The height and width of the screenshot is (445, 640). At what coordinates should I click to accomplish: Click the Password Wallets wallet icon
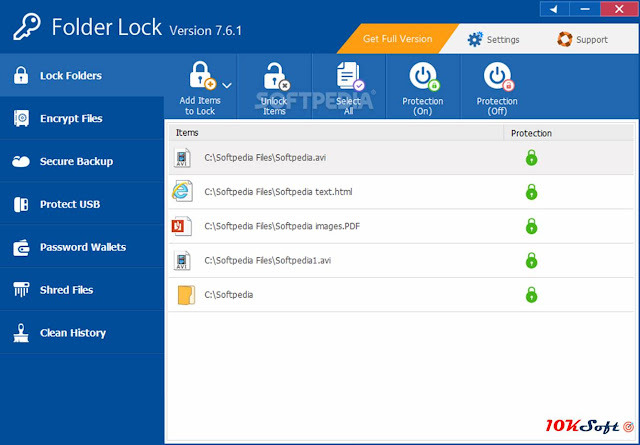click(21, 247)
